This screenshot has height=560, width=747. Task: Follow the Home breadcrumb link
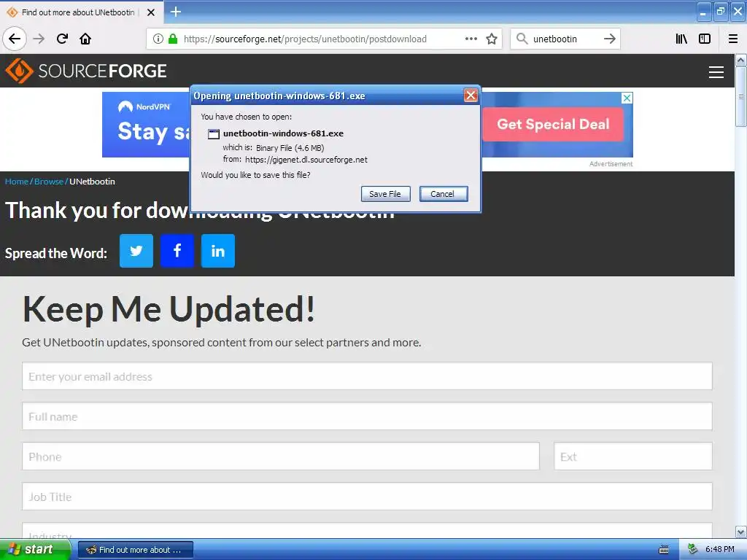coord(17,182)
